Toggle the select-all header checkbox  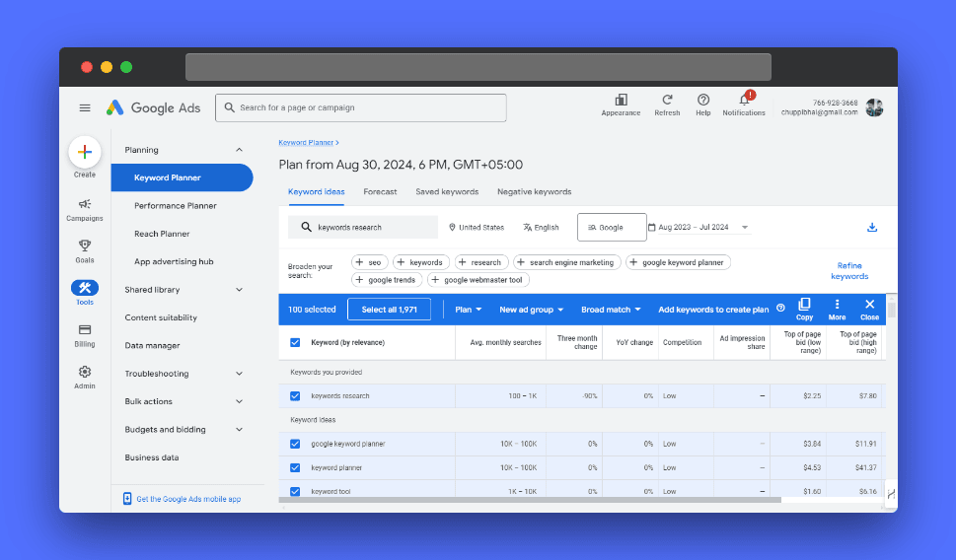point(295,342)
